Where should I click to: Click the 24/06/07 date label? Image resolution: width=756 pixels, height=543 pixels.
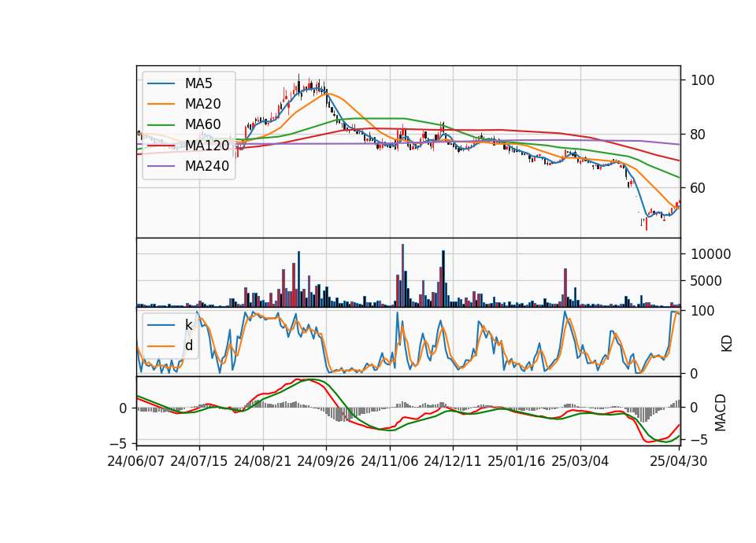136,461
